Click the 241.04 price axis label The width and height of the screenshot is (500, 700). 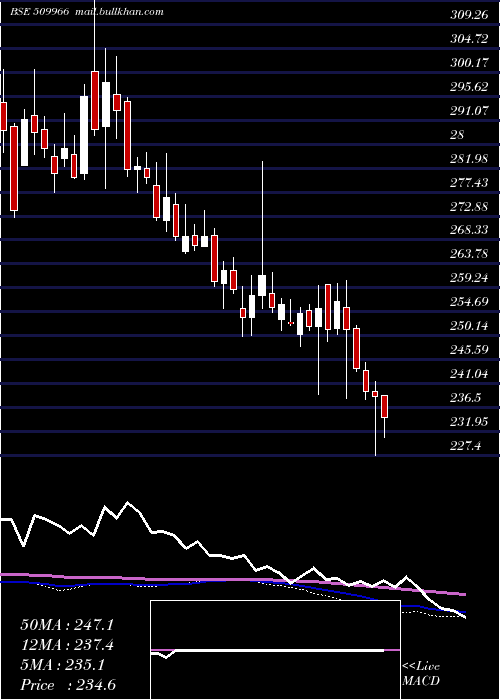[469, 373]
